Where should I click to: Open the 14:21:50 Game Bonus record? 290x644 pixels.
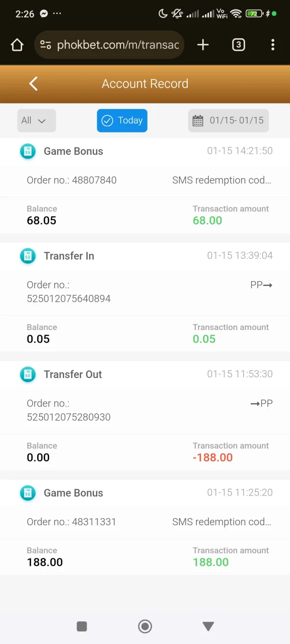145,186
